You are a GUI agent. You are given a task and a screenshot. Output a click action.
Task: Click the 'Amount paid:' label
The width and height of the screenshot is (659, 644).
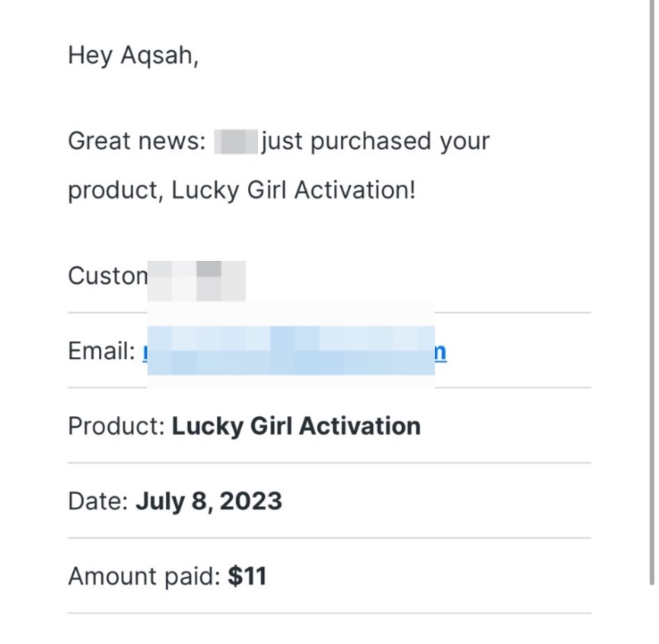(144, 576)
